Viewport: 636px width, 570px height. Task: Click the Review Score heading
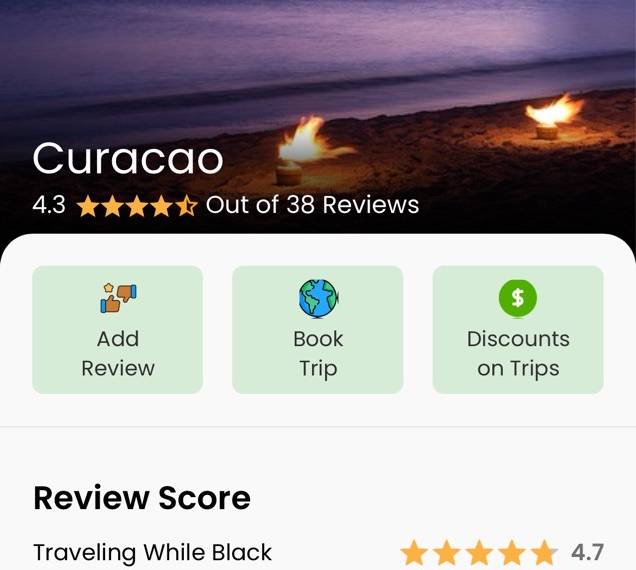coord(142,498)
